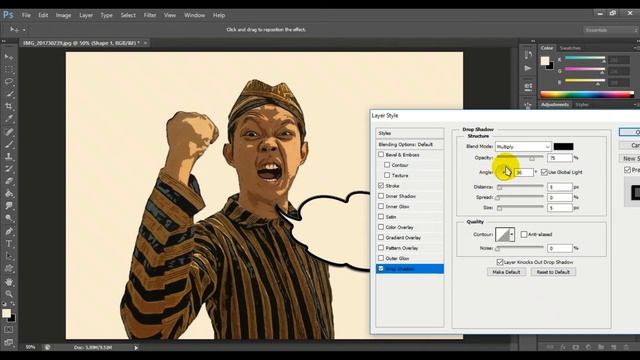The width and height of the screenshot is (640, 360).
Task: Select the Crop tool
Action: [9, 107]
